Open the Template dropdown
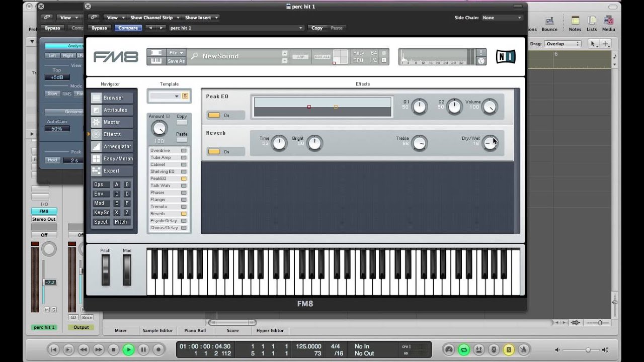This screenshot has width=644, height=362. point(165,96)
